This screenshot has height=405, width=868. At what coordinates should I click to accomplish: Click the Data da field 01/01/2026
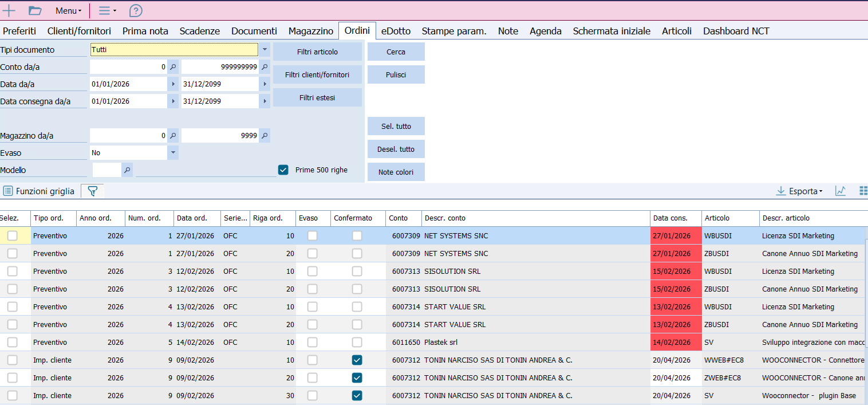click(128, 84)
